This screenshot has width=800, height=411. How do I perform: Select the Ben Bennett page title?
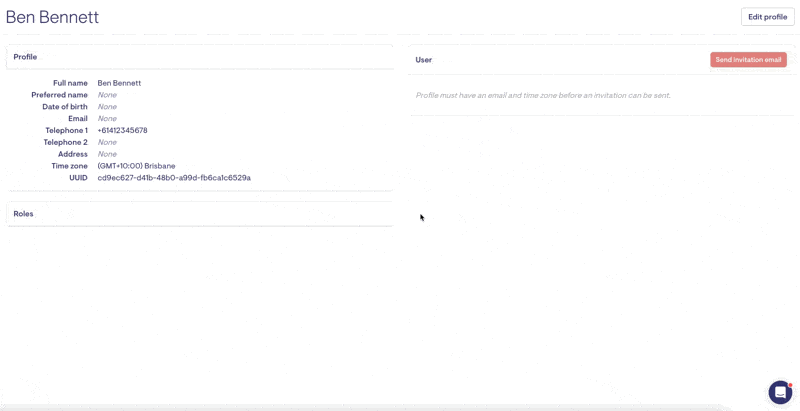(52, 17)
